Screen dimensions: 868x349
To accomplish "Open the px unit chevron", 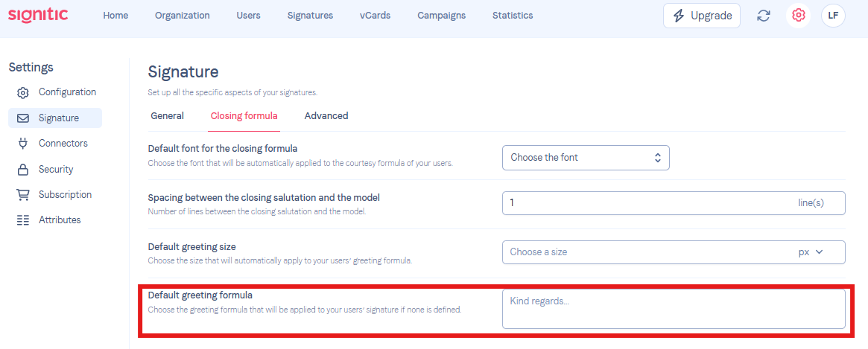I will tap(820, 252).
